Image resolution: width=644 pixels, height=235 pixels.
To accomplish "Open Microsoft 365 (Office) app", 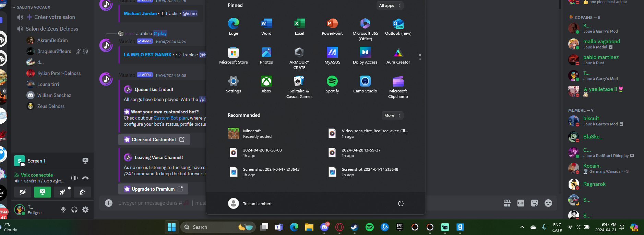I will point(365,29).
